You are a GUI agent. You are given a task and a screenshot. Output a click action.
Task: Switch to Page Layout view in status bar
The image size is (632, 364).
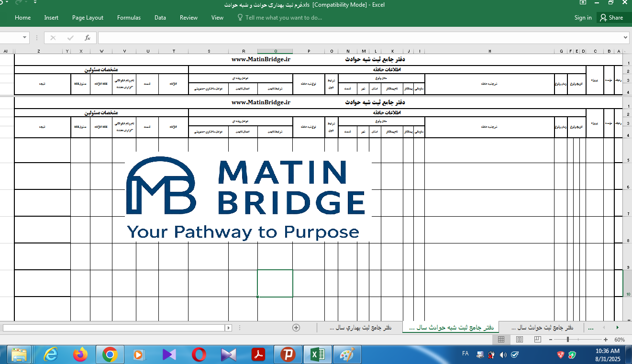click(x=519, y=340)
